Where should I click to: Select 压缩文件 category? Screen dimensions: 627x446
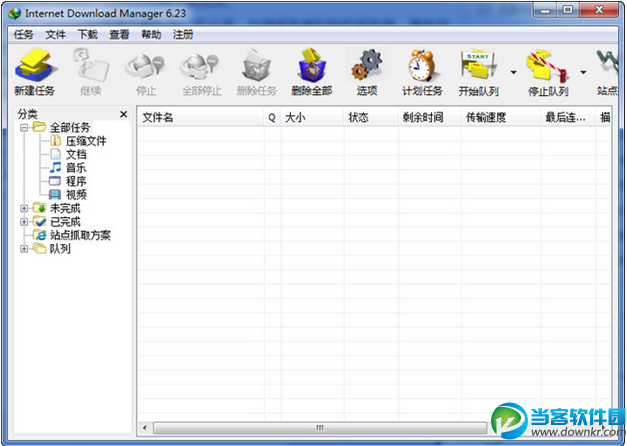(x=86, y=141)
